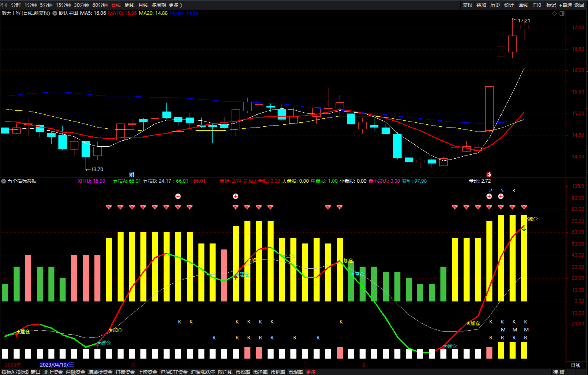Select the 60分钟 period tab
The height and width of the screenshot is (375, 588).
pyautogui.click(x=100, y=5)
